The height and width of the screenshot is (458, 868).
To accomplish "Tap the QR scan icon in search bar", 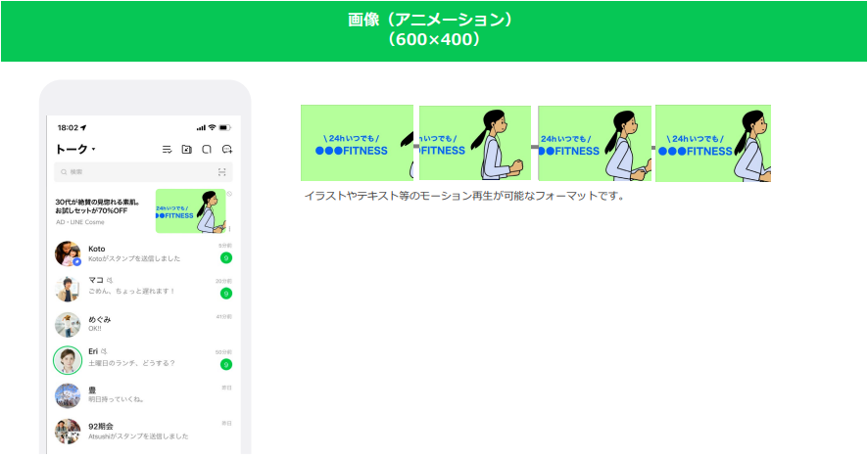I will (x=222, y=172).
